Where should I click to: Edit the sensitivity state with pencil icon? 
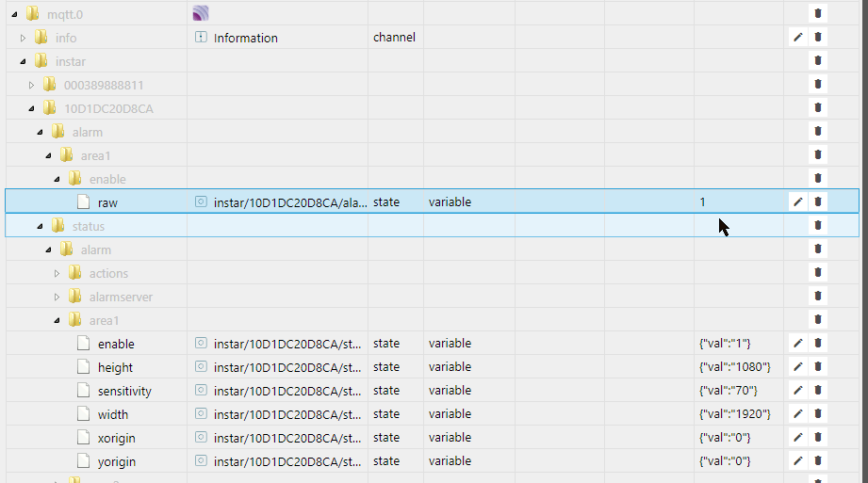pos(797,391)
